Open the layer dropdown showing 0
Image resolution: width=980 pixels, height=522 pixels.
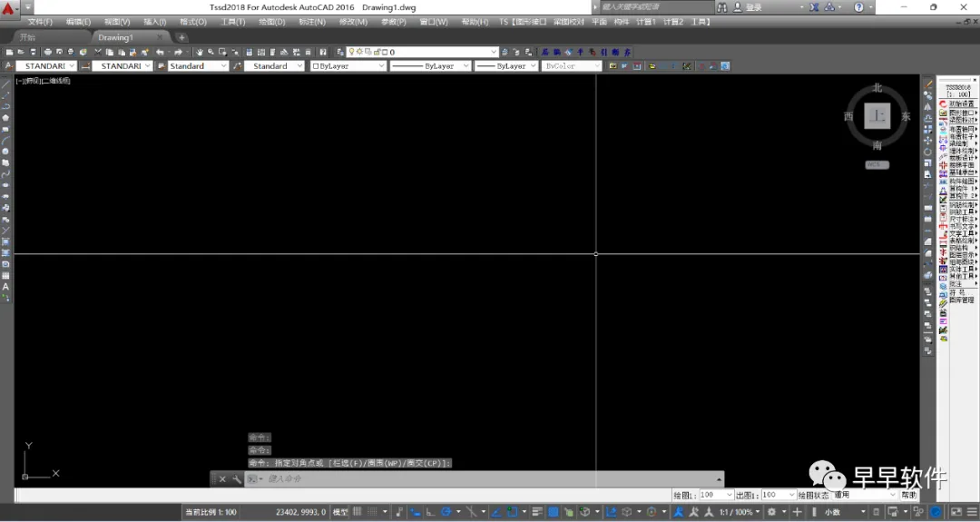[x=423, y=52]
